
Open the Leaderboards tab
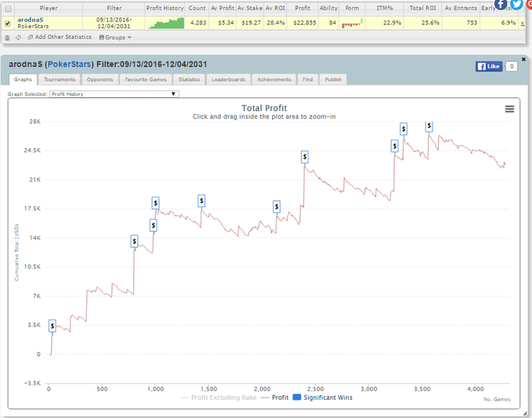228,79
